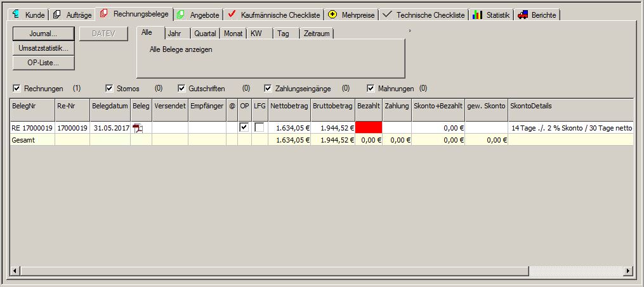Click the horizontal scrollbar right arrow
Image resolution: width=644 pixels, height=287 pixels.
tap(628, 271)
